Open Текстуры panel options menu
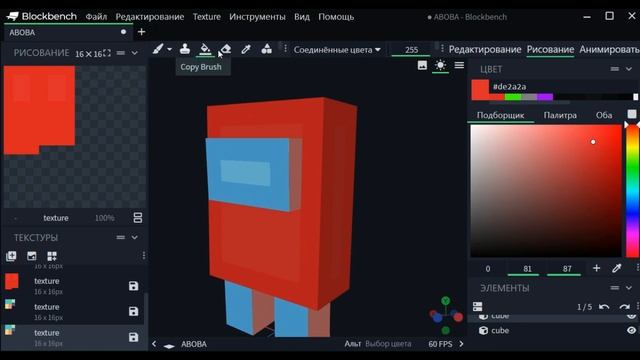Image resolution: width=640 pixels, height=360 pixels. tap(121, 237)
